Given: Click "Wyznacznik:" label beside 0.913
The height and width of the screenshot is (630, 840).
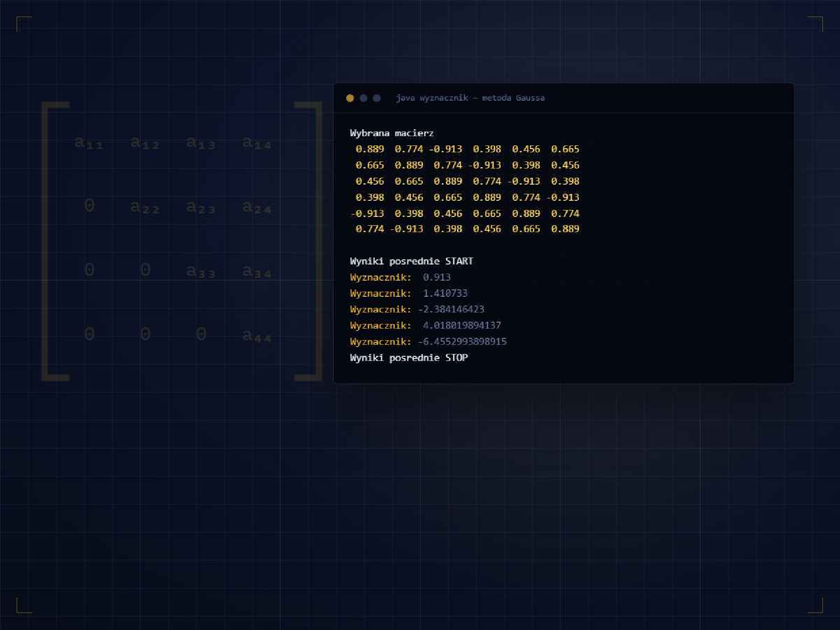Looking at the screenshot, I should 380,277.
